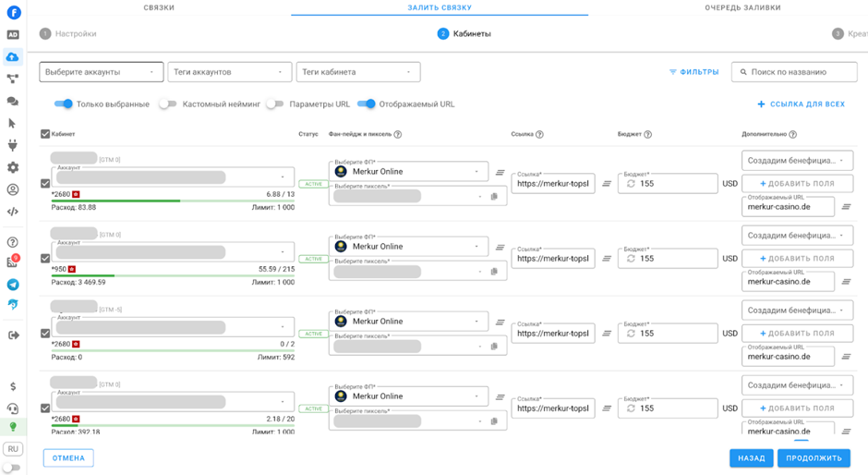This screenshot has width=868, height=475.
Task: Enable the Кастомный нейминг switch
Action: [x=167, y=104]
